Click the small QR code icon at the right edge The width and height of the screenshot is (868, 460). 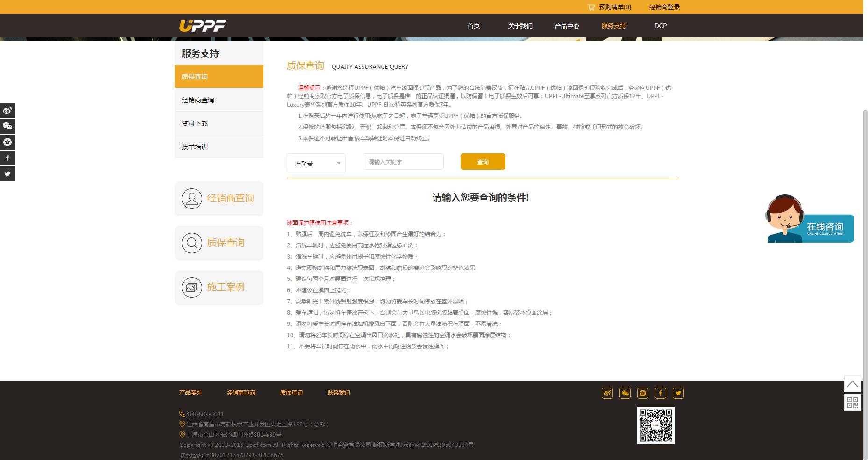[x=853, y=402]
